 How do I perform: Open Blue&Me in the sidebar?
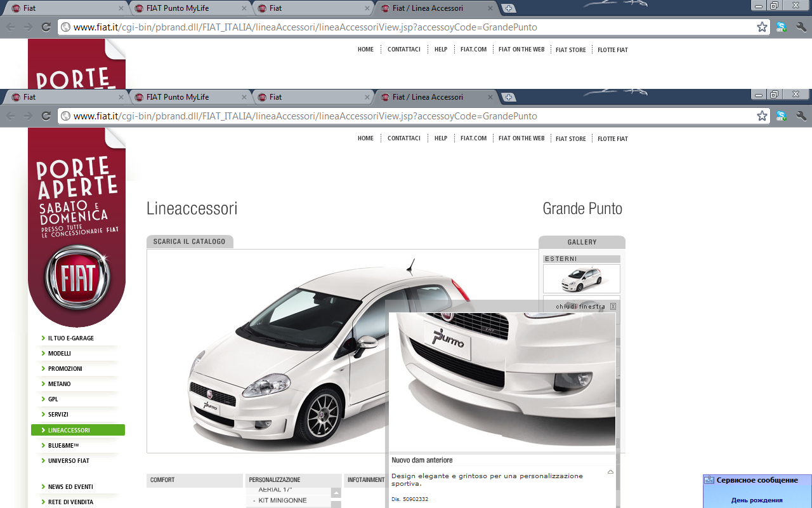(63, 446)
